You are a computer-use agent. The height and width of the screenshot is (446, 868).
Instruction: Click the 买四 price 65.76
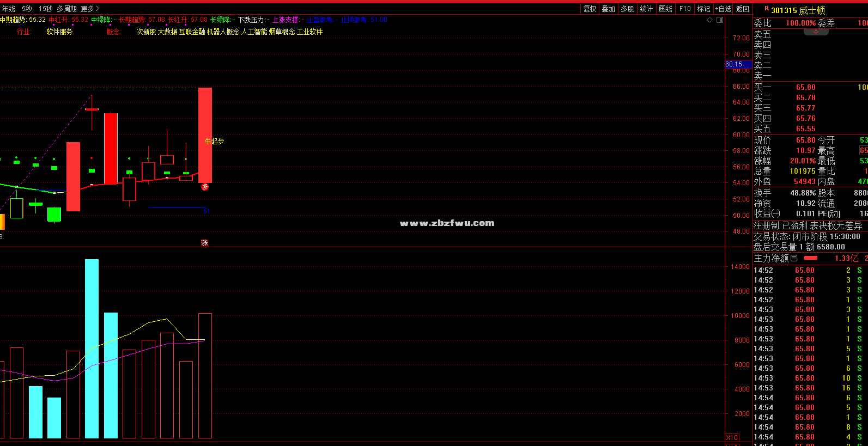[805, 119]
